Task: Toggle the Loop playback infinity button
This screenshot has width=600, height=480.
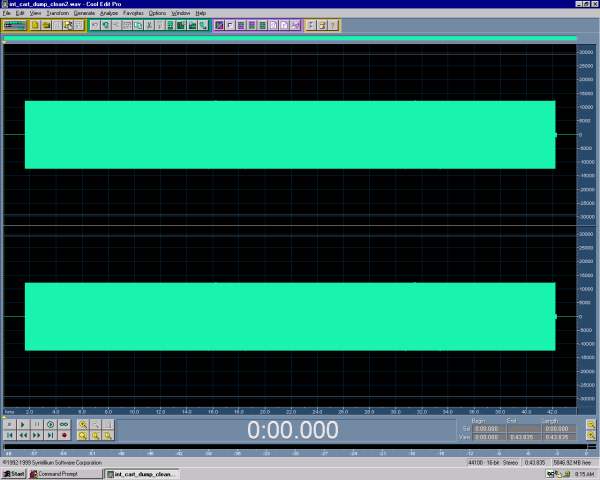Action: [x=64, y=424]
